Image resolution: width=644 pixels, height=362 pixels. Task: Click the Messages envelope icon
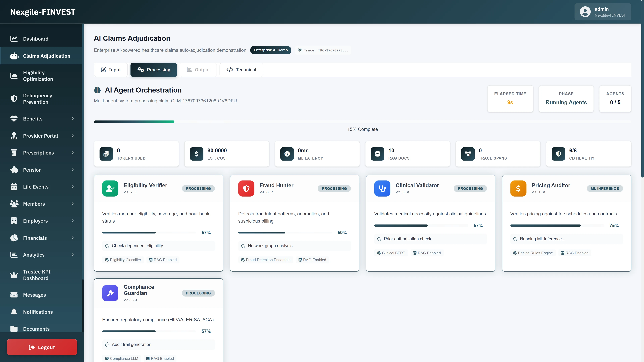tap(14, 295)
